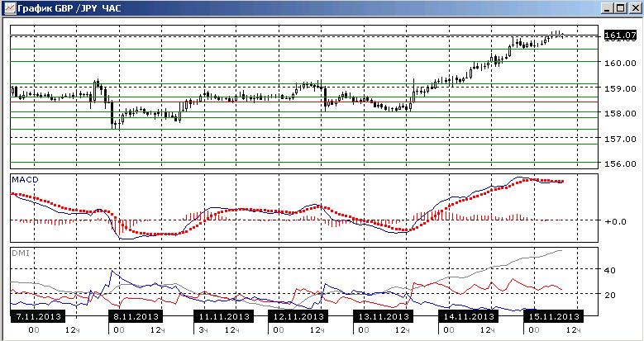
Task: Click the +0.0 MACD zero level label
Action: (615, 221)
